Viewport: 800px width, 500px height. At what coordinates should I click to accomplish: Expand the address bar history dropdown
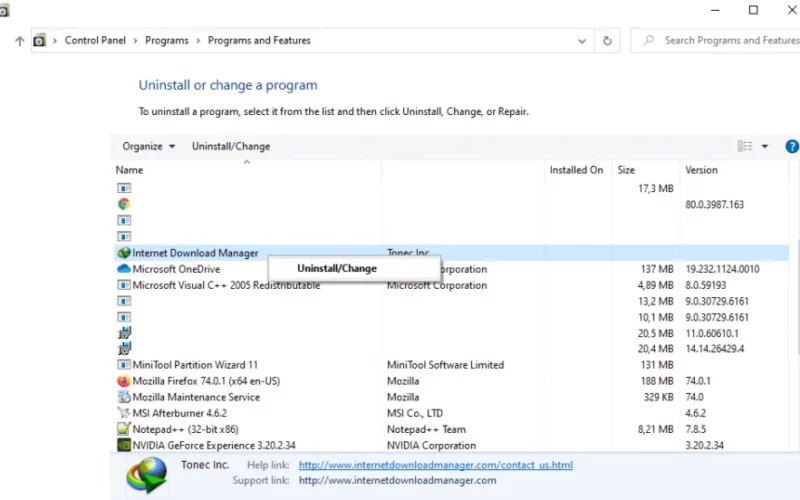[x=582, y=41]
